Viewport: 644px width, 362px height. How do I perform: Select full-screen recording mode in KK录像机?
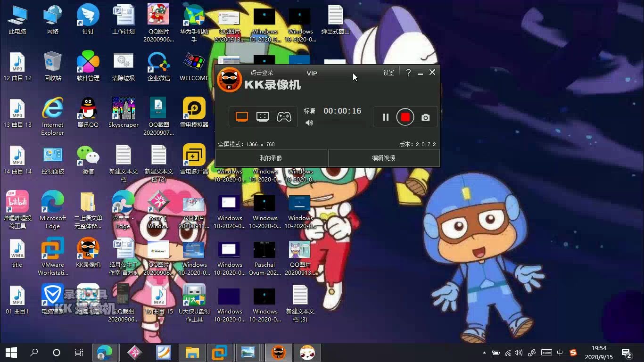[242, 117]
